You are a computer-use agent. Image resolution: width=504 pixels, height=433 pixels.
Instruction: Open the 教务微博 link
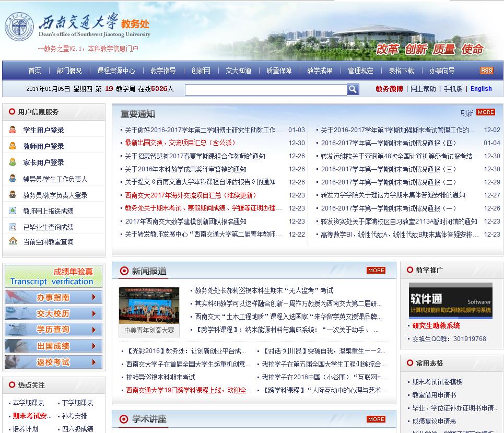389,89
